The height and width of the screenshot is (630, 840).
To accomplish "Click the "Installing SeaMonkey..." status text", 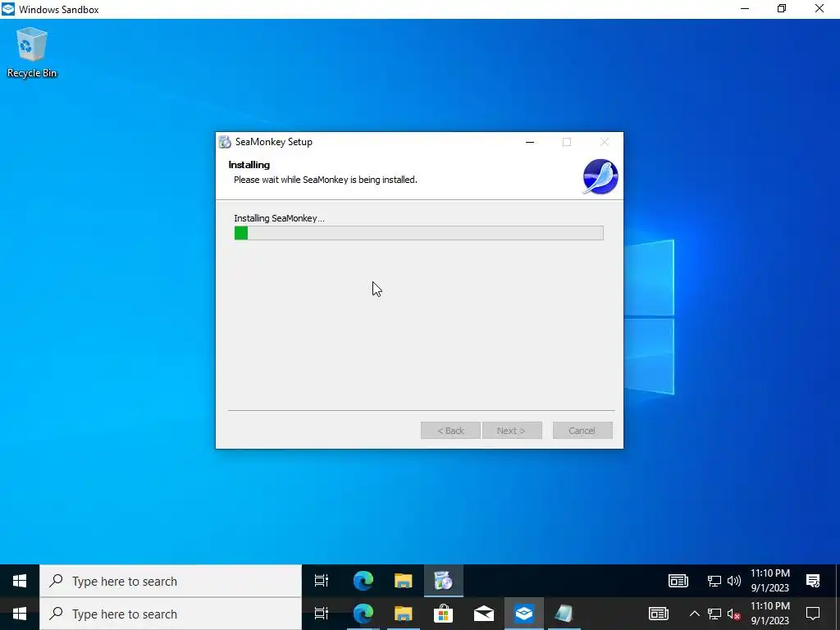I will tap(279, 218).
